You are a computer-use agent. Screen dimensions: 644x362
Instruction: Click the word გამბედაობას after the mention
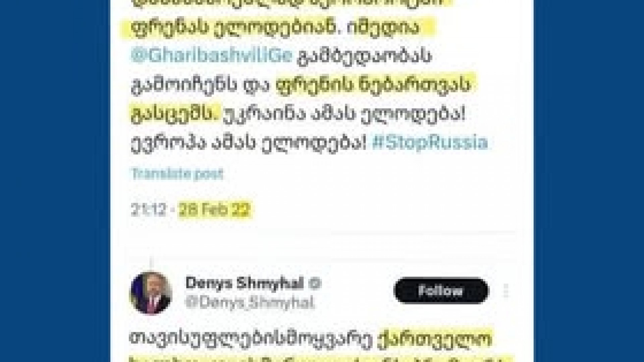point(364,56)
